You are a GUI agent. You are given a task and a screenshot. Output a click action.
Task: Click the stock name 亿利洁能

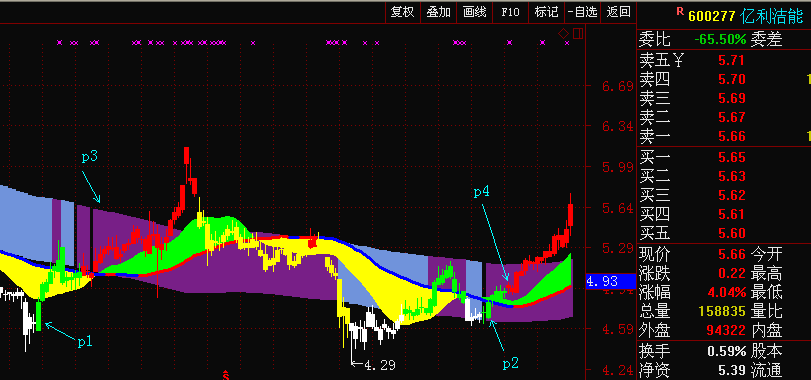tap(772, 16)
